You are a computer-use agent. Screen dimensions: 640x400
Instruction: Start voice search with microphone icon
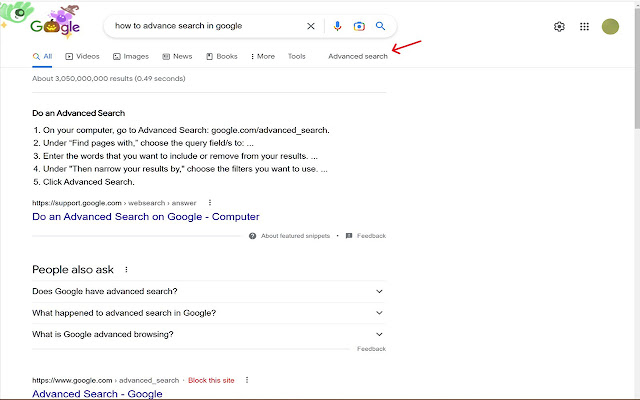click(338, 26)
